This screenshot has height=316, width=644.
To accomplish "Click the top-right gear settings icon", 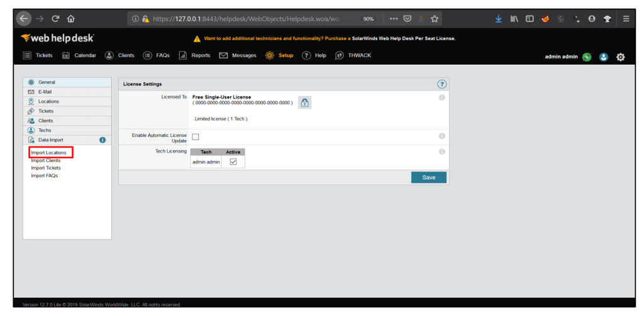I will 621,57.
